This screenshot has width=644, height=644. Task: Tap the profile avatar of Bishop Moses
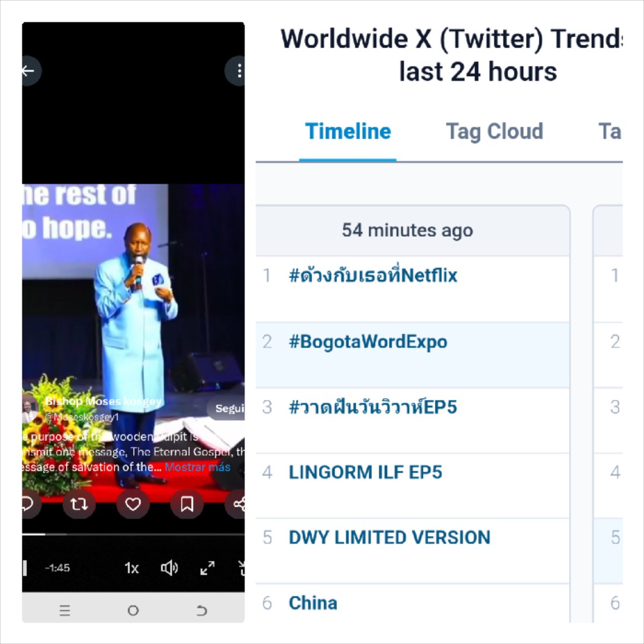click(30, 409)
